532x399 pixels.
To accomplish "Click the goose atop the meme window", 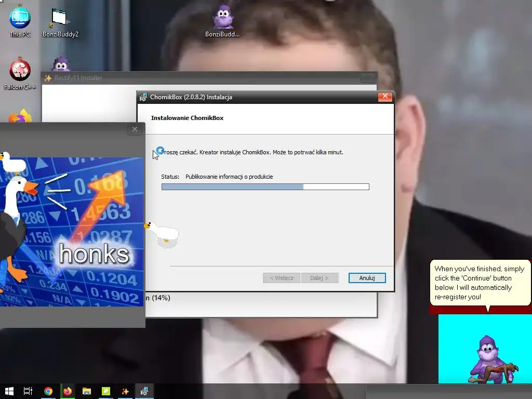I will 12,164.
